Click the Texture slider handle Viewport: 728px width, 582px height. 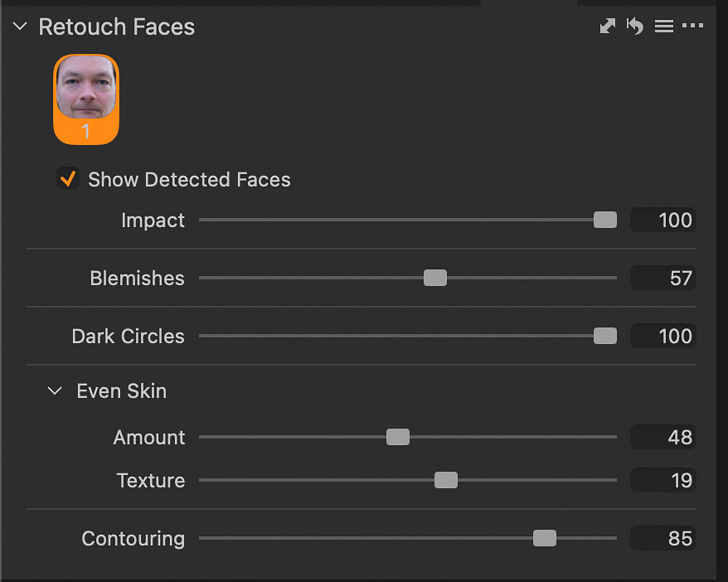click(x=446, y=480)
